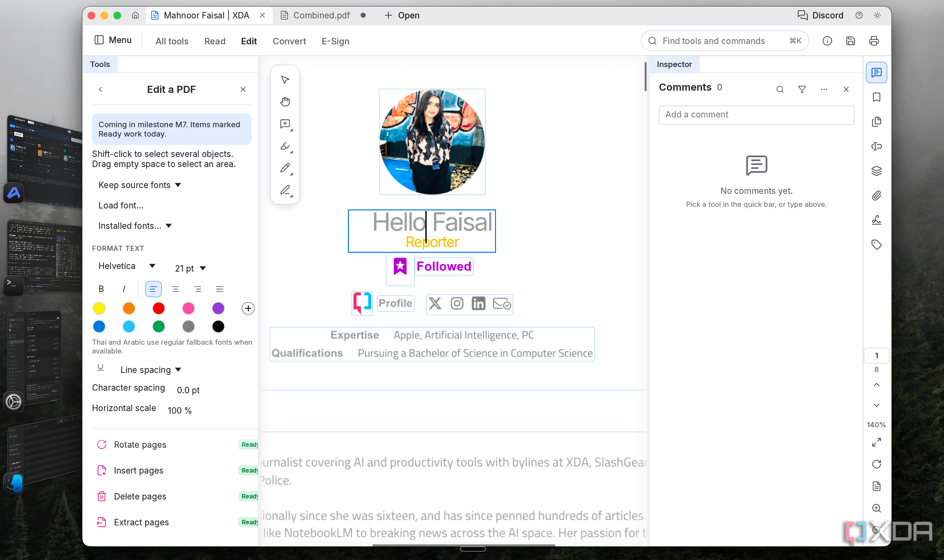This screenshot has width=944, height=560.
Task: Toggle Bold text formatting
Action: point(101,289)
